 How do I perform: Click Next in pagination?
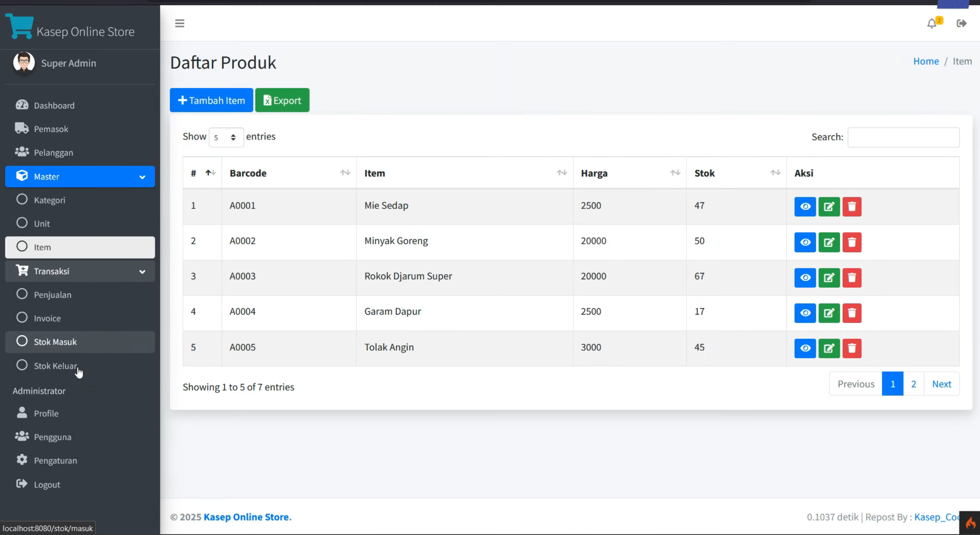point(942,384)
